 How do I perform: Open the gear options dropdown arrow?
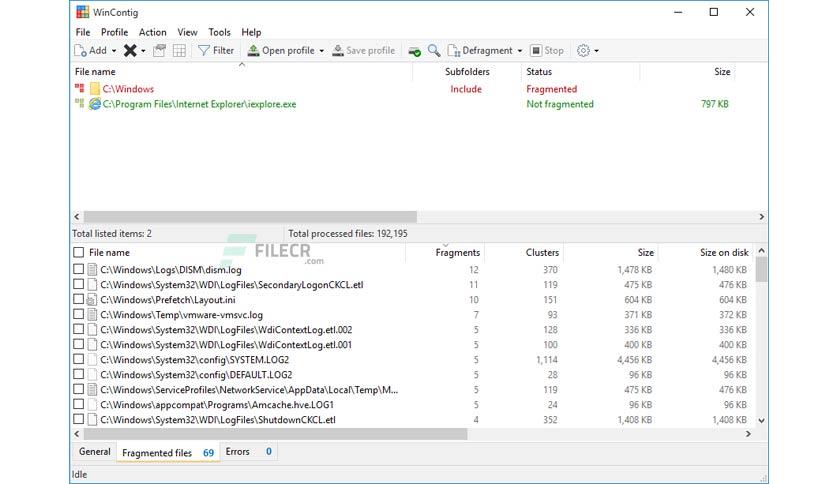[597, 51]
